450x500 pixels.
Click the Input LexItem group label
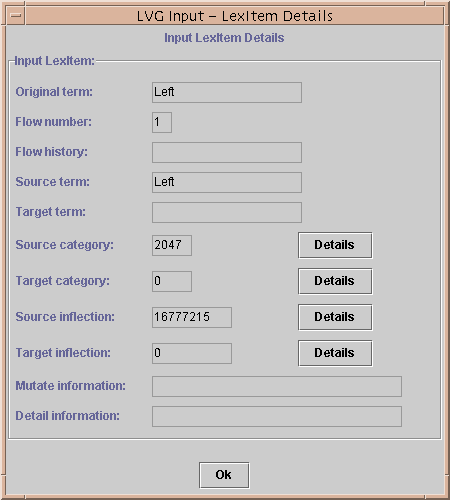tap(55, 61)
